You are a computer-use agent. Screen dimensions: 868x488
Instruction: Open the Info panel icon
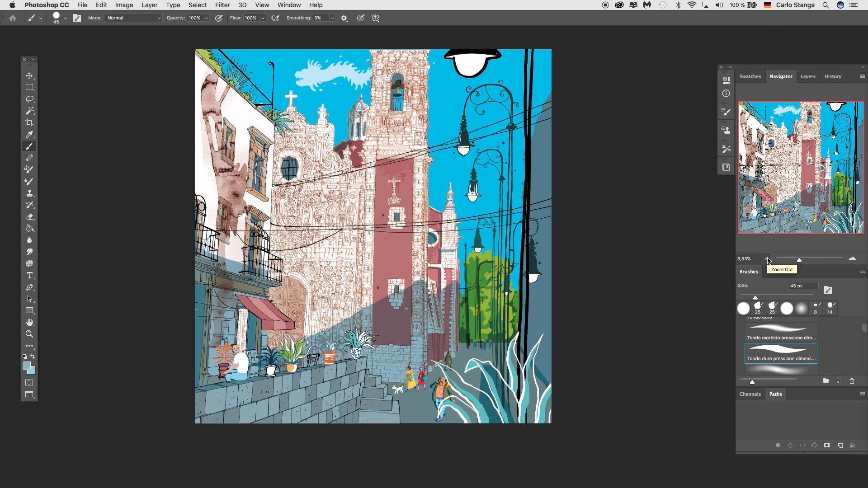(x=726, y=94)
